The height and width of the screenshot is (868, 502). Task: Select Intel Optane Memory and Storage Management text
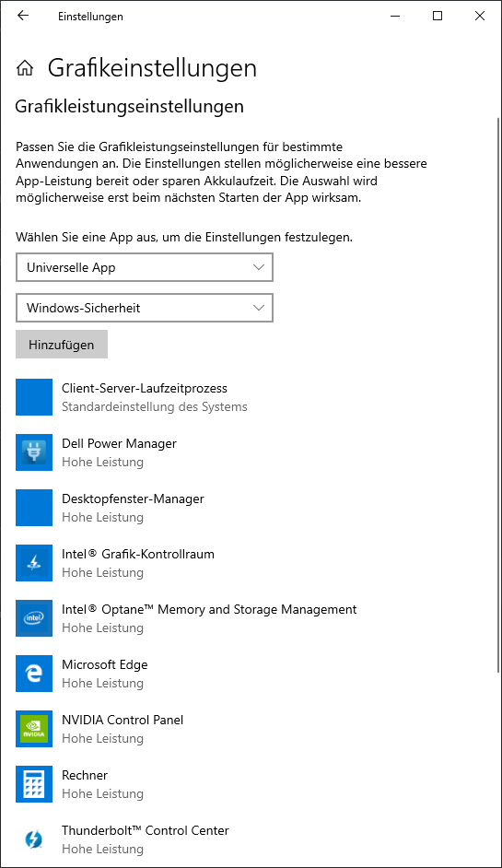click(x=209, y=610)
